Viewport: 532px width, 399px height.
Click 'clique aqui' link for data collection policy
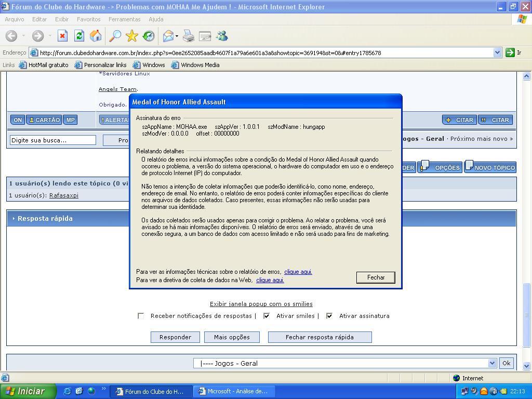270,280
